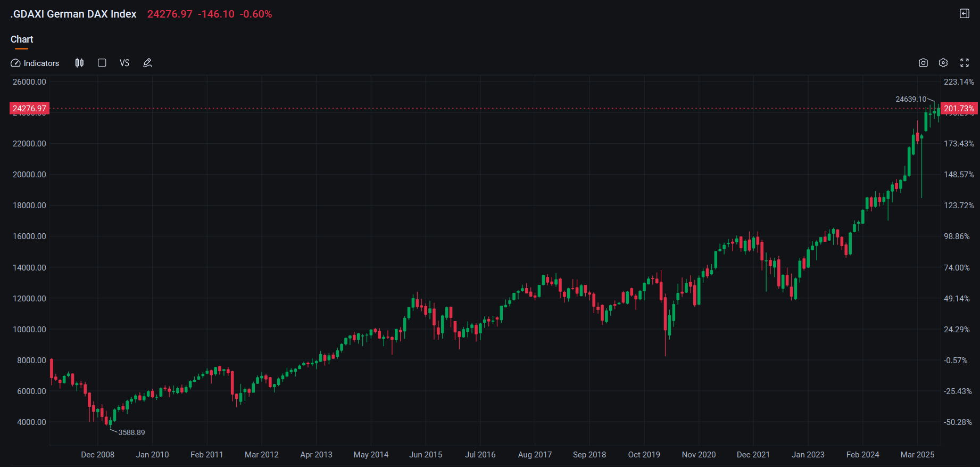Select the pencil drawing tool
The height and width of the screenshot is (467, 980).
click(x=148, y=63)
